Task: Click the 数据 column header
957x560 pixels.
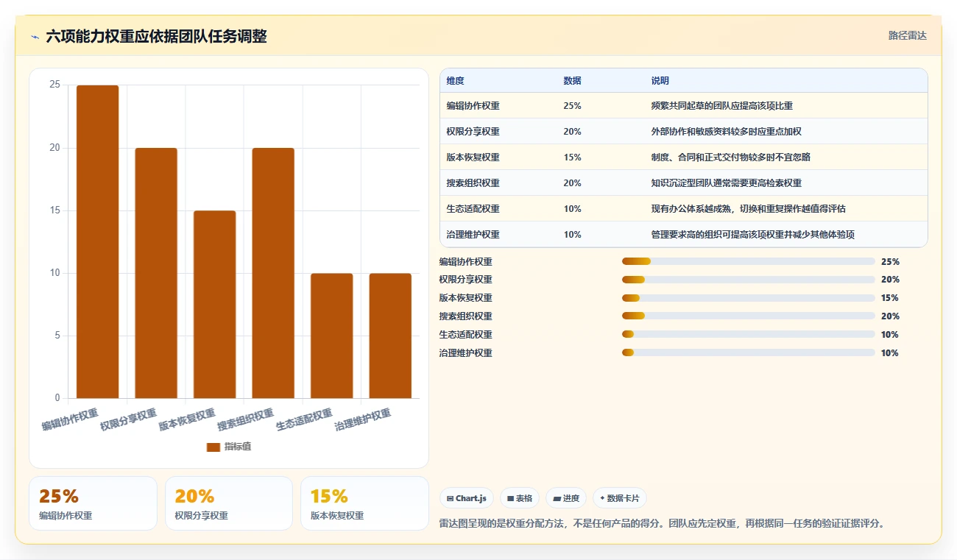Action: (x=572, y=81)
